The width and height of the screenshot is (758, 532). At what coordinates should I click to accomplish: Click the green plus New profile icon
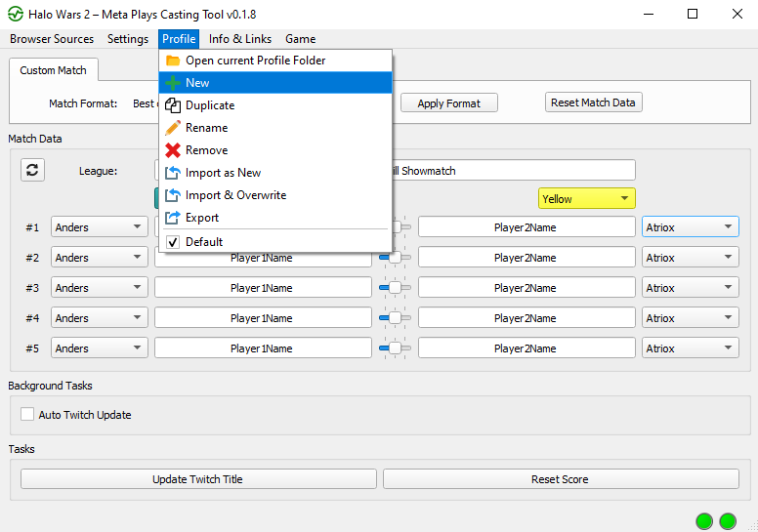click(173, 83)
